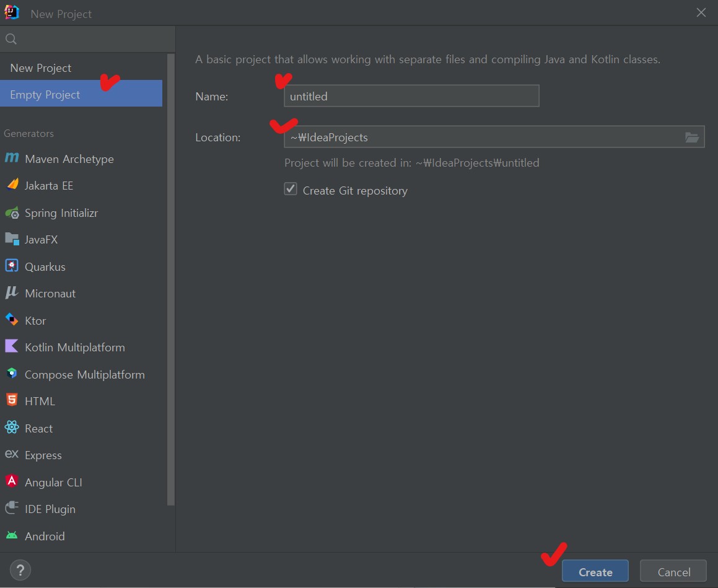Click the Cancel button
Screen dimensions: 718x588
point(673,571)
